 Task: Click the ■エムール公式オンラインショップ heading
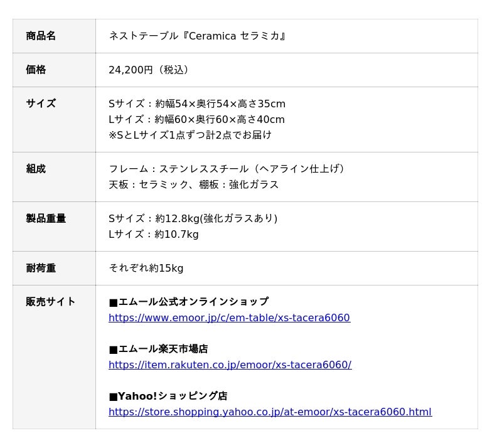click(189, 302)
